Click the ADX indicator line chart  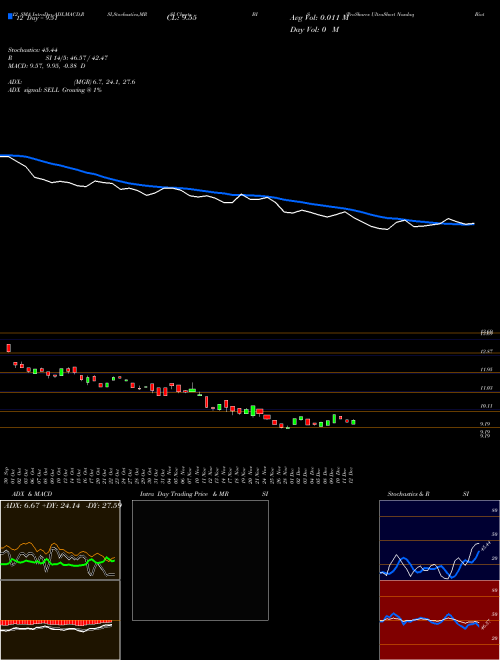pos(60,540)
